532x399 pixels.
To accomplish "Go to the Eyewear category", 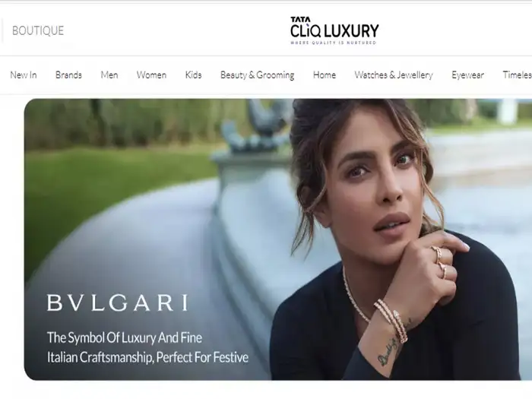I will tap(467, 75).
